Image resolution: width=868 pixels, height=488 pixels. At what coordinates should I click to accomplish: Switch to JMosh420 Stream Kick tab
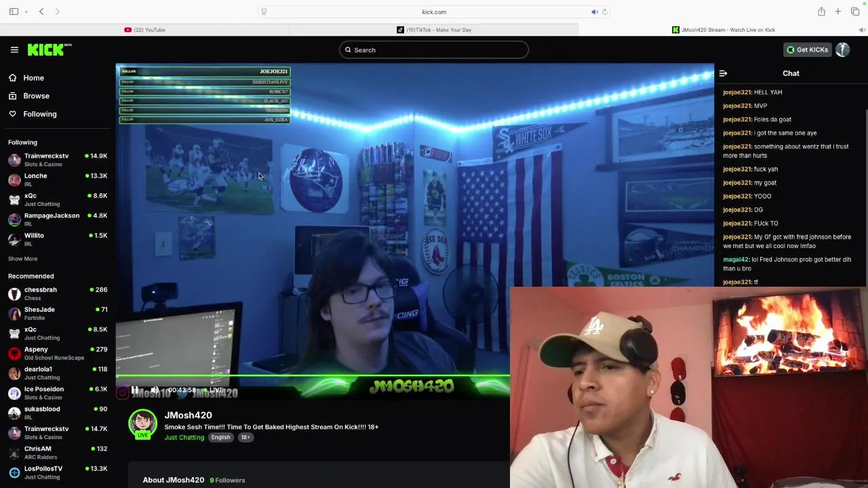click(x=724, y=30)
